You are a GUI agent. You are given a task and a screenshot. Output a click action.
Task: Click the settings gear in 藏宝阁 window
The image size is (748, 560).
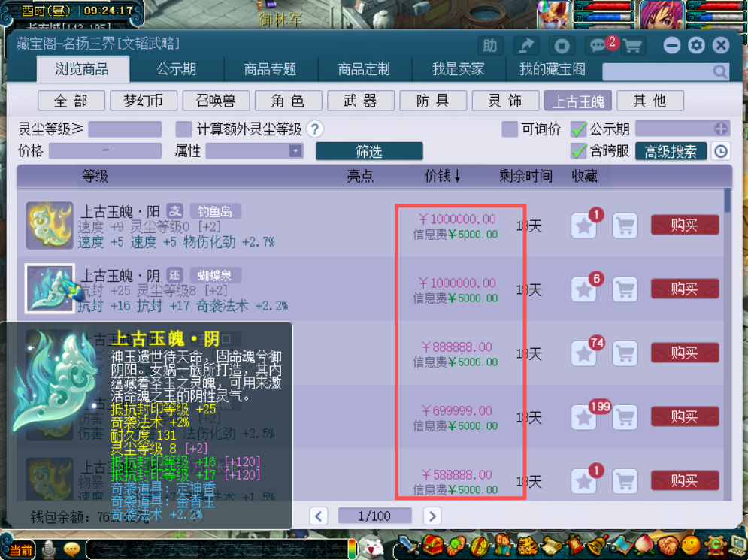(x=696, y=46)
